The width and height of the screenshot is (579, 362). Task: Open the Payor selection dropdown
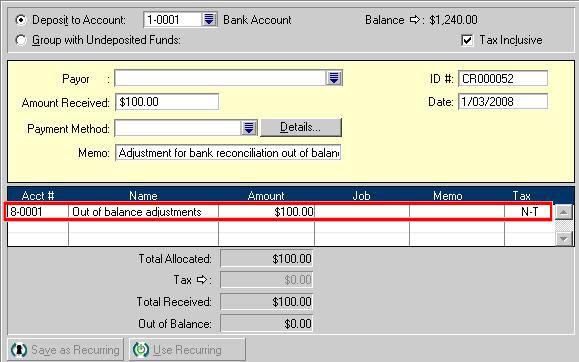(334, 78)
